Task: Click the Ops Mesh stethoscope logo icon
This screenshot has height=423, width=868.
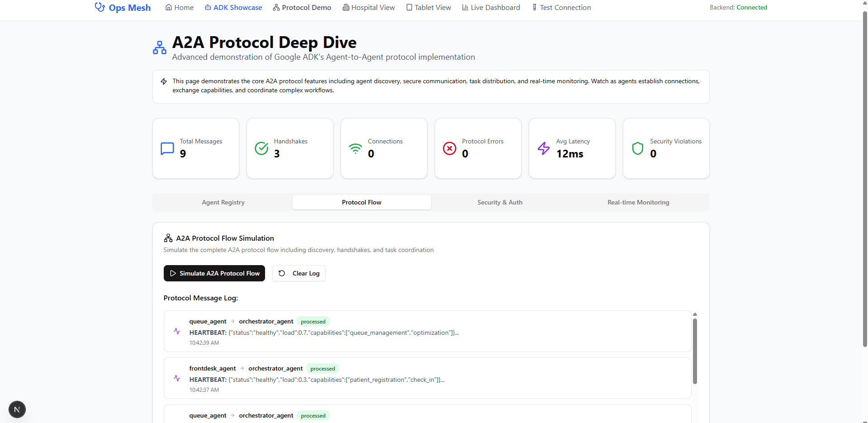Action: 100,7
